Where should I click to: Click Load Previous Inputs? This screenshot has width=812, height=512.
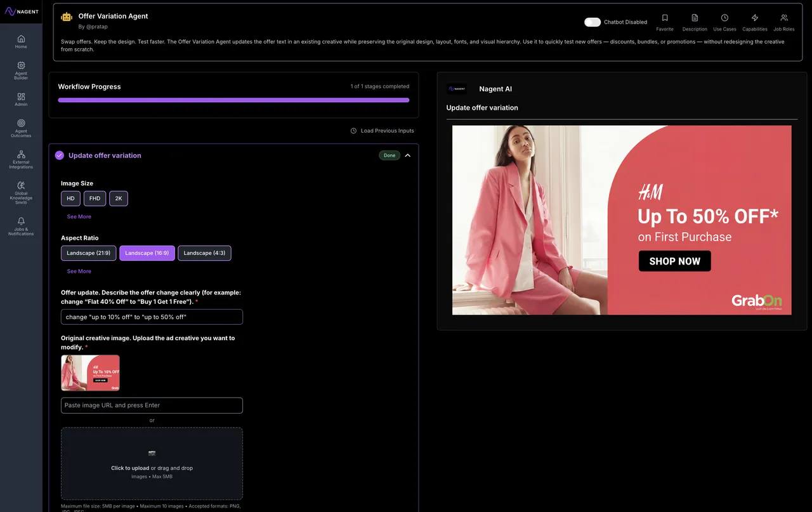click(x=382, y=131)
